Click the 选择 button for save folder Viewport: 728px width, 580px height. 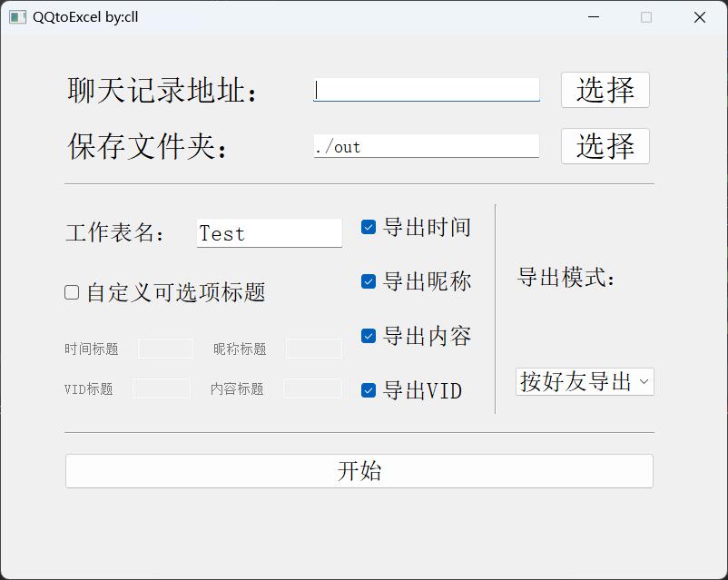(605, 146)
